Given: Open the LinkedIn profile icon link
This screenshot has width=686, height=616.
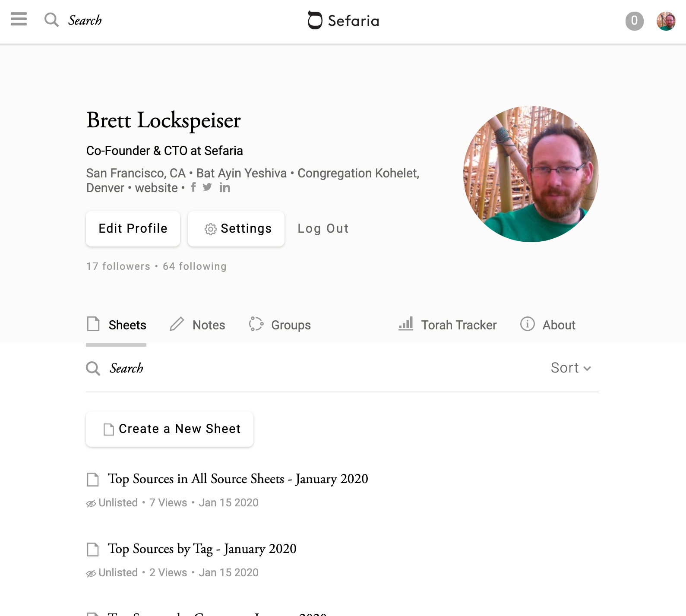Looking at the screenshot, I should (224, 187).
